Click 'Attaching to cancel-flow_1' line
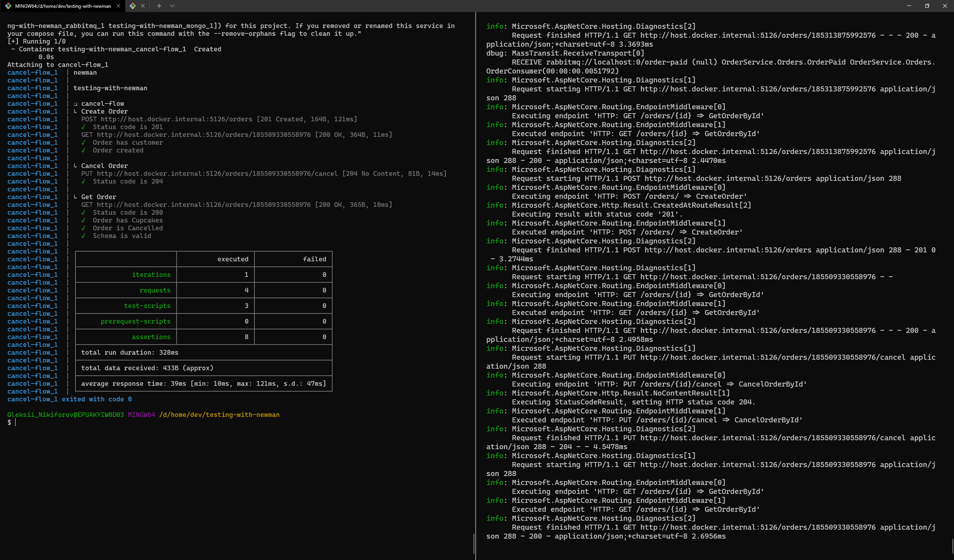Screen dimensions: 954x560 [58, 65]
